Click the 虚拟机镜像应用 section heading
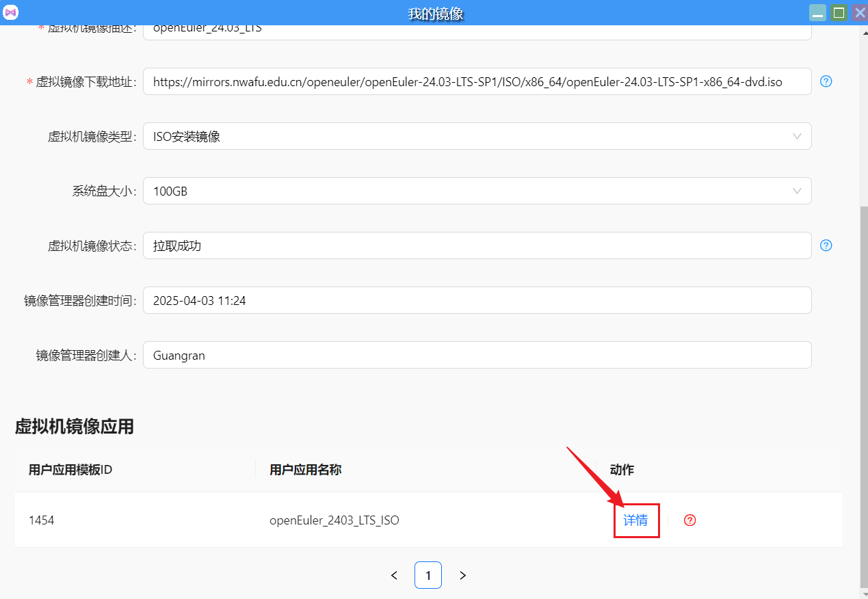The image size is (868, 599). (x=75, y=427)
